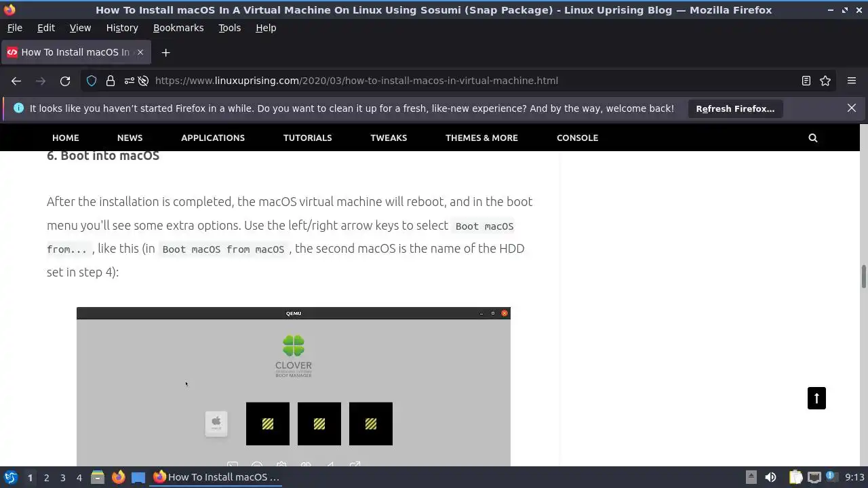Open the NEWS section link
This screenshot has width=868, height=488.
[x=130, y=138]
